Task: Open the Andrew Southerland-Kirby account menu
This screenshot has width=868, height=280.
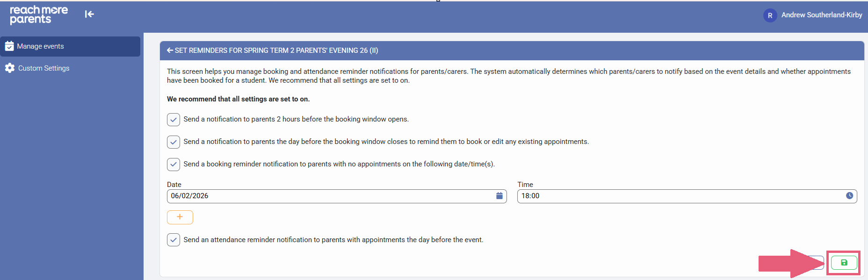Action: coord(821,15)
